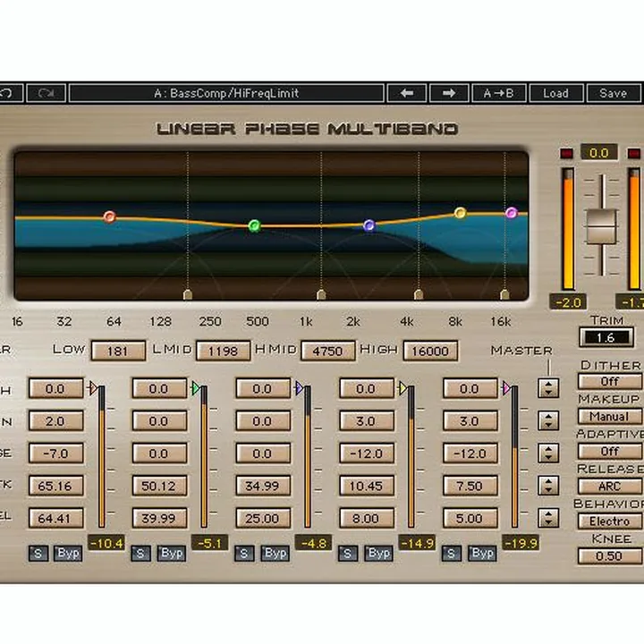This screenshot has height=644, width=644.
Task: Solo the fourth band with attack 10.45
Action: coord(348,554)
